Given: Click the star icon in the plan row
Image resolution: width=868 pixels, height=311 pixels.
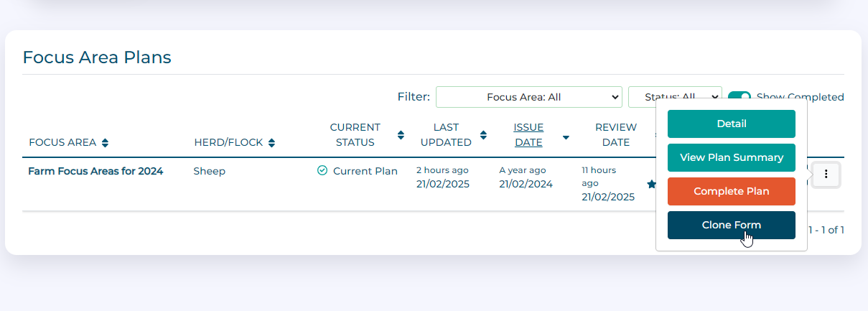Looking at the screenshot, I should pos(651,185).
